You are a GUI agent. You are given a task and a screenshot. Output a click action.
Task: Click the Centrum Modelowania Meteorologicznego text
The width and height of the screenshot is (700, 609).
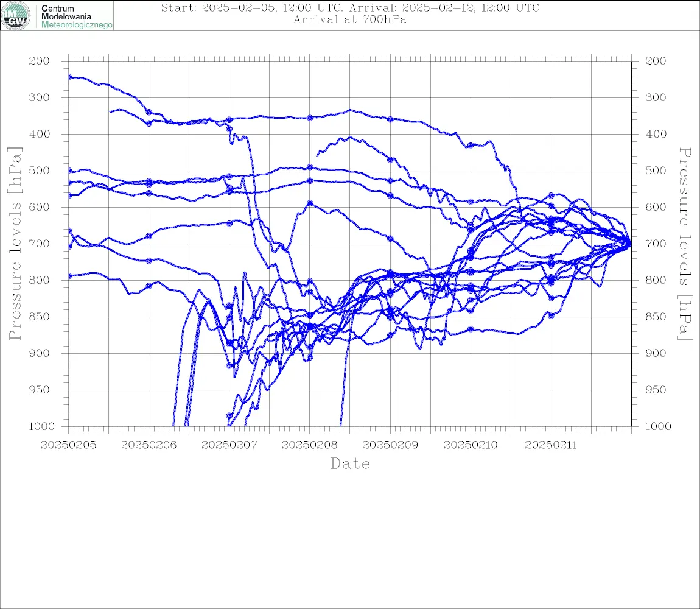point(76,16)
